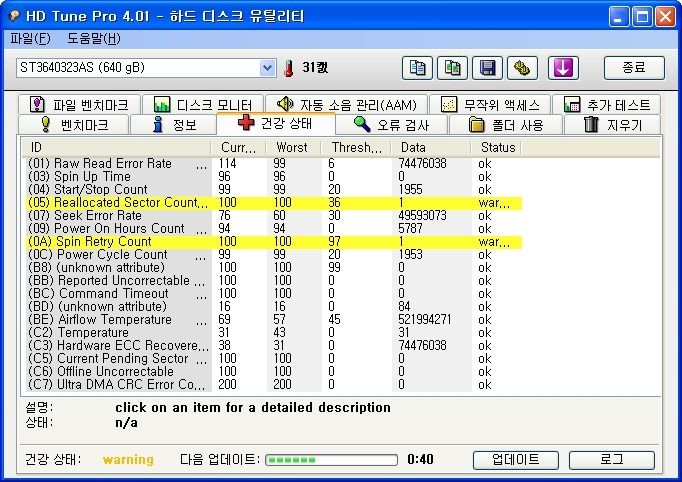Viewport: 682px width, 482px height.
Task: Select the (BD) unknown attribute row
Action: pyautogui.click(x=272, y=307)
